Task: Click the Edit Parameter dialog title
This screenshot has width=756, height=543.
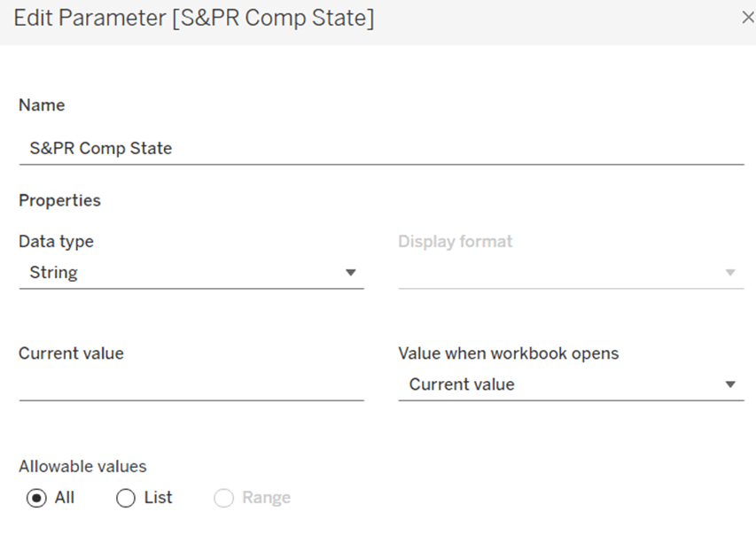Action: [x=193, y=19]
